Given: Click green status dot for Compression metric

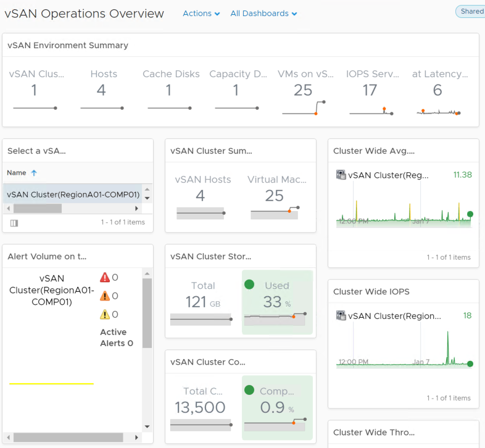Looking at the screenshot, I should tap(249, 390).
